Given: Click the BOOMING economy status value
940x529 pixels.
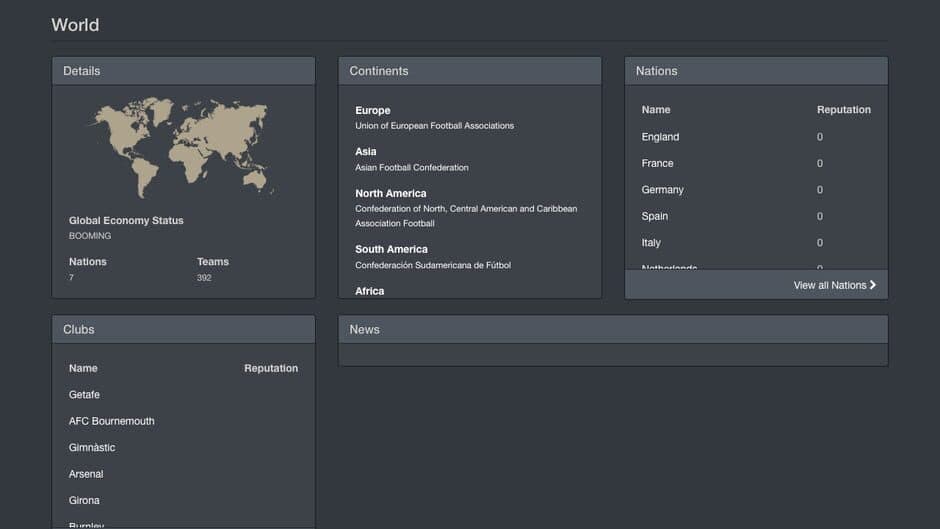Looking at the screenshot, I should click(90, 236).
